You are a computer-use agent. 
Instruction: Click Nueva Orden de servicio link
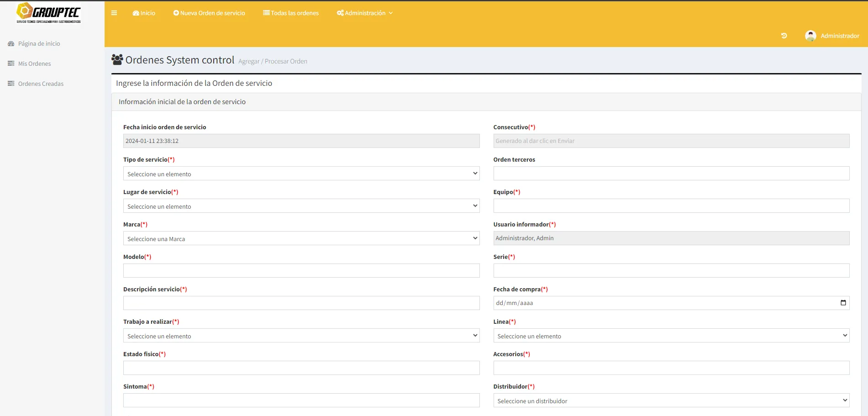pos(209,13)
